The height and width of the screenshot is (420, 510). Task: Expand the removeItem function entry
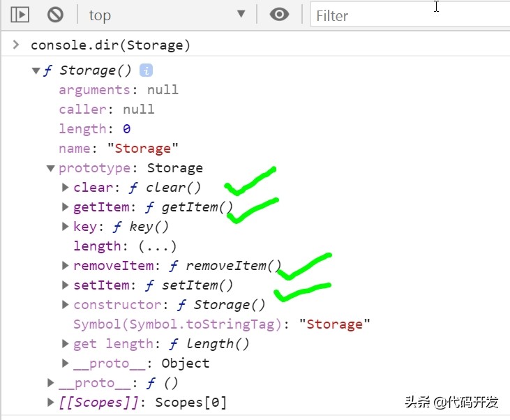point(66,266)
